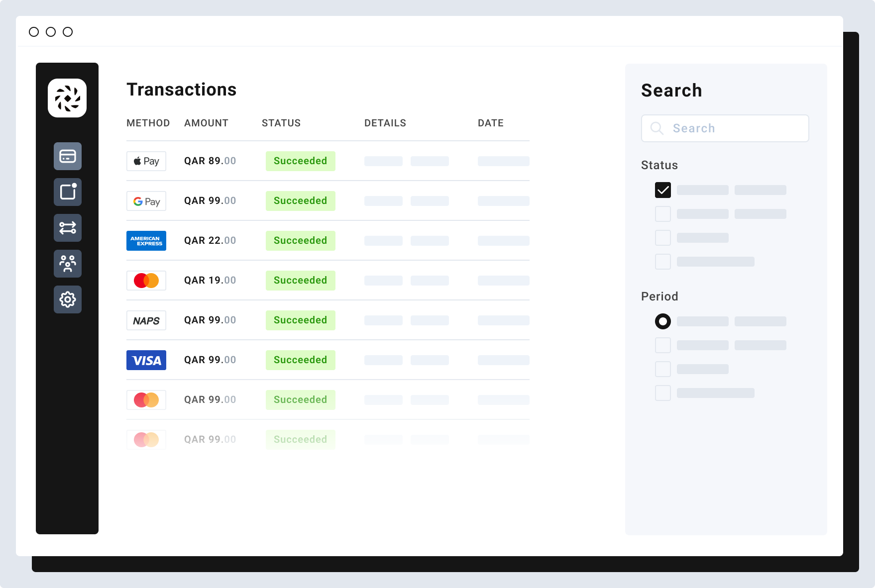The width and height of the screenshot is (875, 588).
Task: Select the first Period radio button
Action: coord(662,321)
